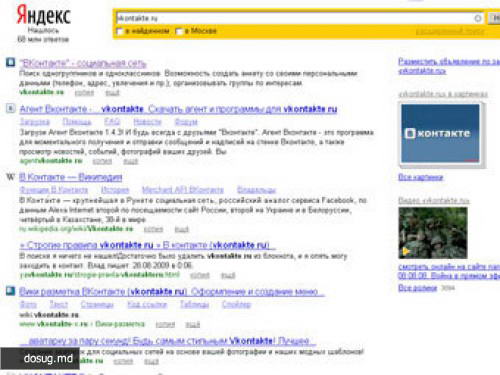Open the 'vkontakte.ru в картинках' heading
This screenshot has height=375, width=500.
(x=443, y=94)
